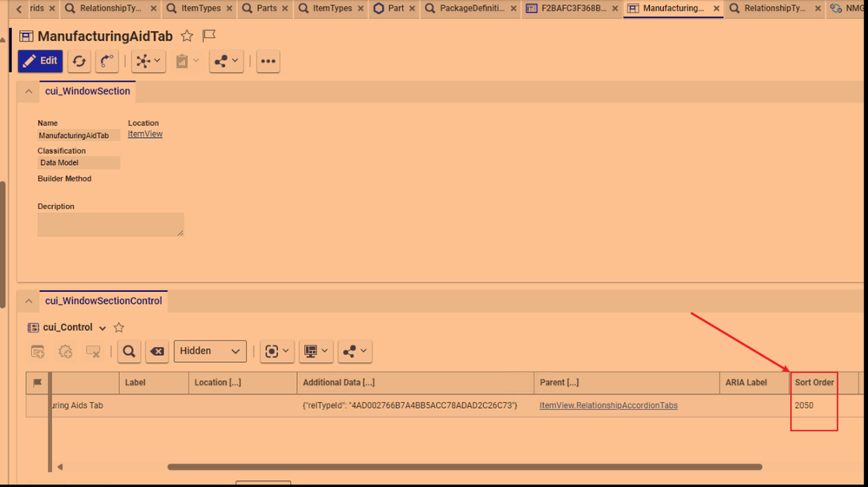The height and width of the screenshot is (487, 868).
Task: Open the monitor display dropdown in grid toolbar
Action: tap(315, 352)
